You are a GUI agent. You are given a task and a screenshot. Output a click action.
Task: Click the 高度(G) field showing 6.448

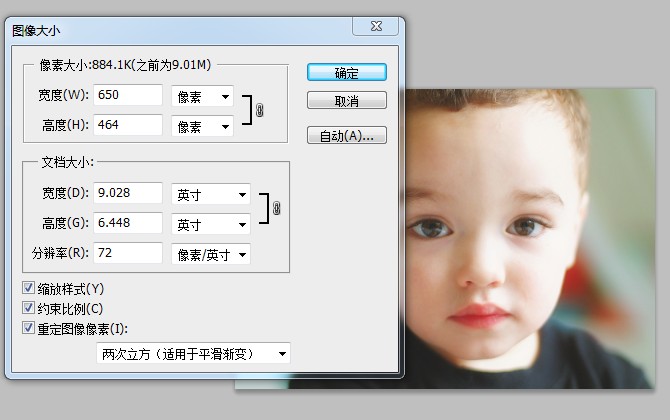pyautogui.click(x=128, y=223)
